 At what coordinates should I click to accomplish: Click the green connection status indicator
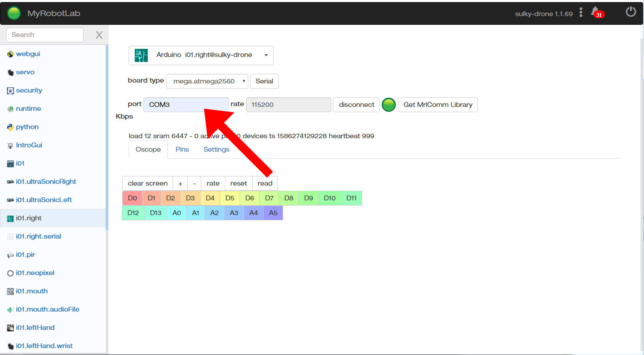(x=389, y=105)
